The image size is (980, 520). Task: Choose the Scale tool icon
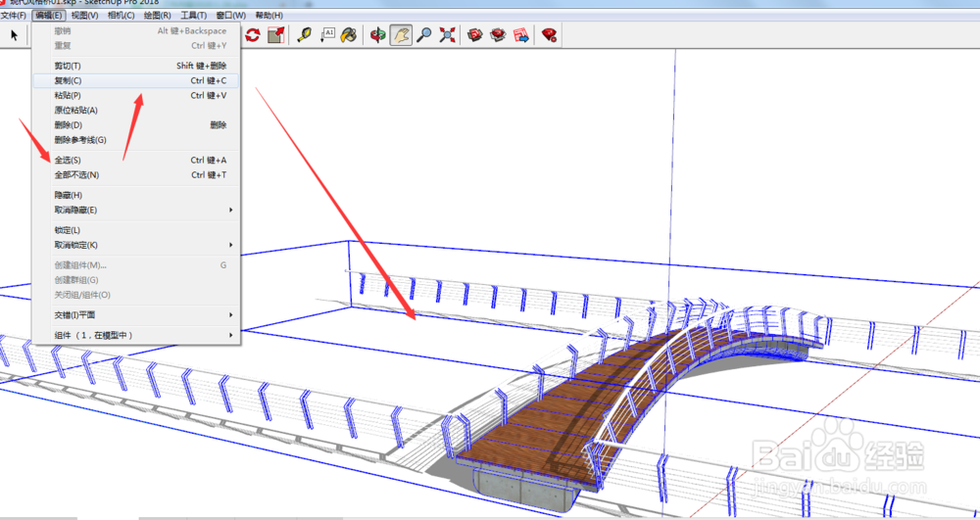pos(275,35)
